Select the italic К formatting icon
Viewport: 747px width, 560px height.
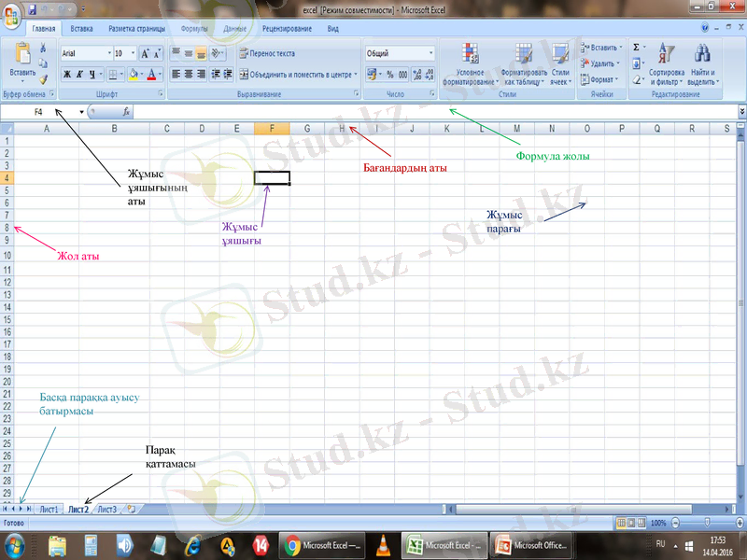coord(81,73)
